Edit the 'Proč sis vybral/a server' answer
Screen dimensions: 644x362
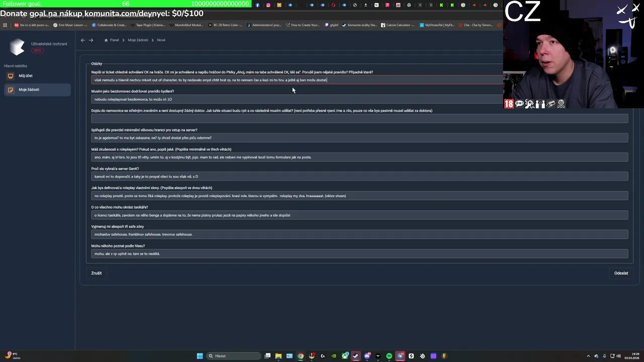point(359,176)
